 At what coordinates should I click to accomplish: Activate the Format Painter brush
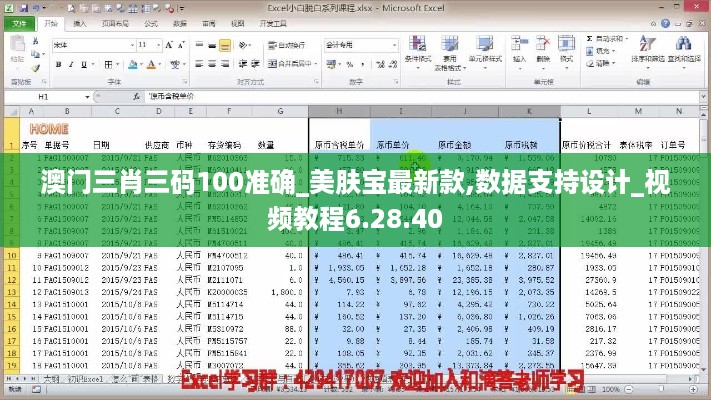click(35, 68)
